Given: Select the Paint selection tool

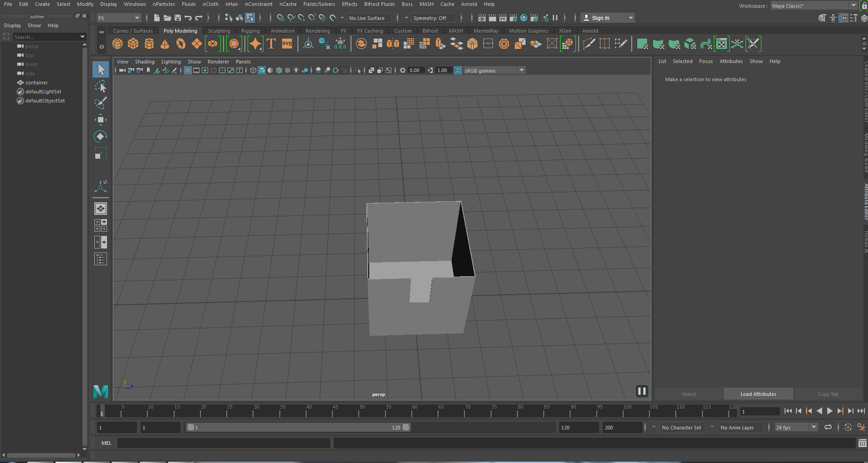Looking at the screenshot, I should [x=100, y=103].
